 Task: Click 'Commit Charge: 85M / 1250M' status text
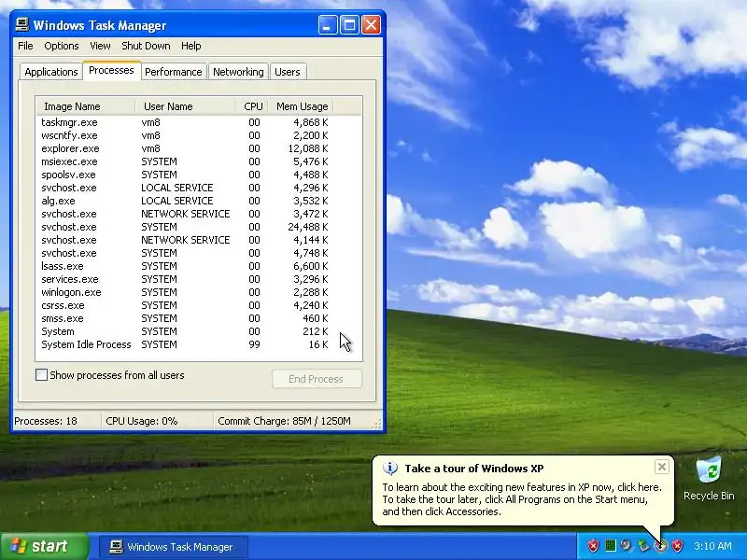click(285, 421)
